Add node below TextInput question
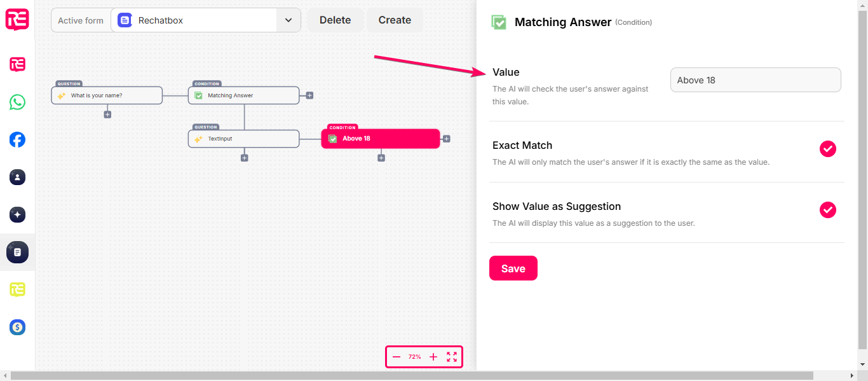 (x=244, y=158)
